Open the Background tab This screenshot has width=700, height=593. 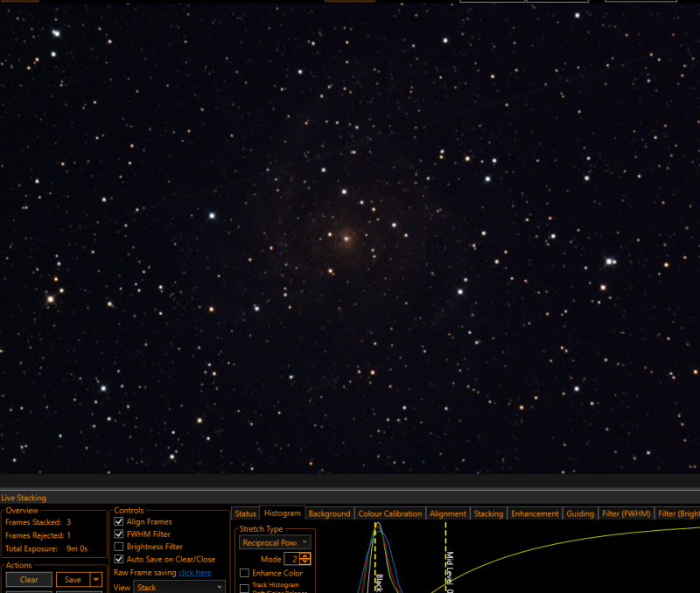coord(330,513)
